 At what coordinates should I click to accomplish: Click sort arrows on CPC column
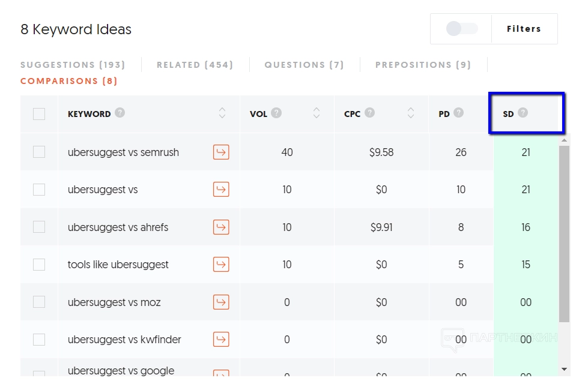[x=411, y=113]
